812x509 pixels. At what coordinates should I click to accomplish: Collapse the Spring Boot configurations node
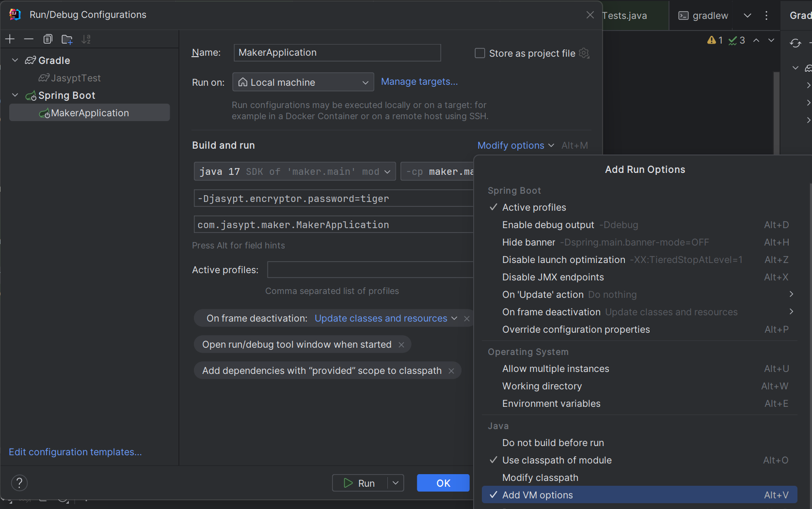tap(15, 95)
